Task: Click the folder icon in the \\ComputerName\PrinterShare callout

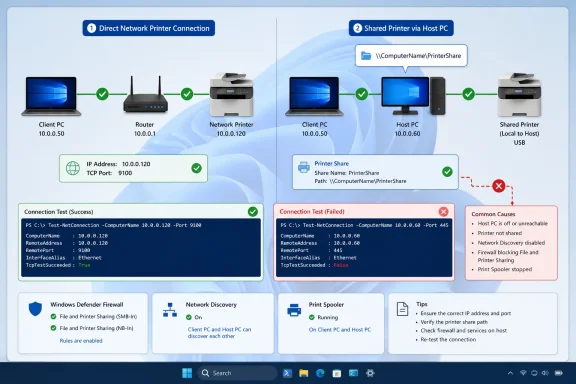Action: pos(366,56)
